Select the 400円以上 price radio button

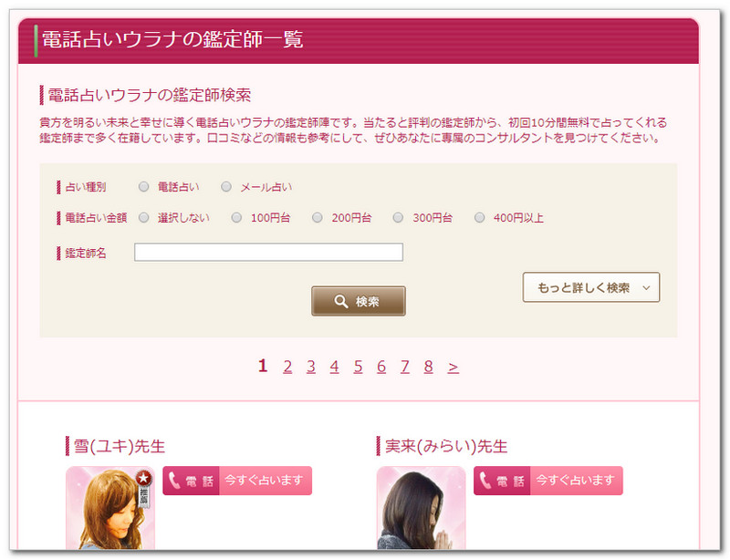point(480,218)
